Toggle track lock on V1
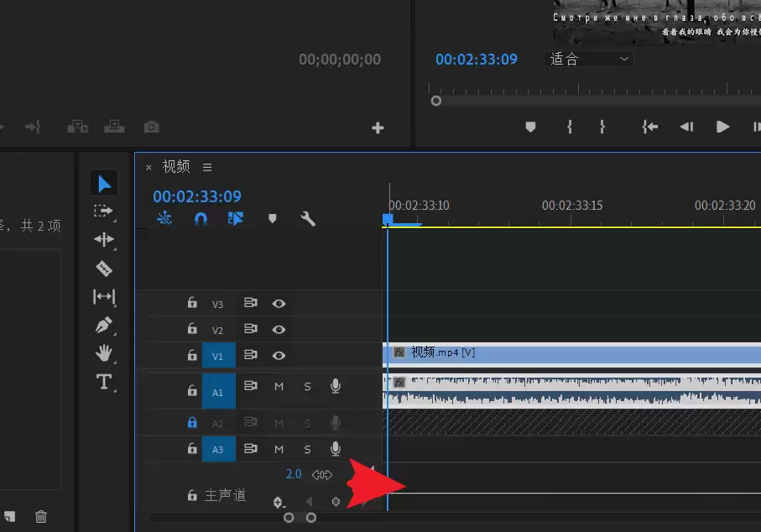The width and height of the screenshot is (761, 532). 192,355
